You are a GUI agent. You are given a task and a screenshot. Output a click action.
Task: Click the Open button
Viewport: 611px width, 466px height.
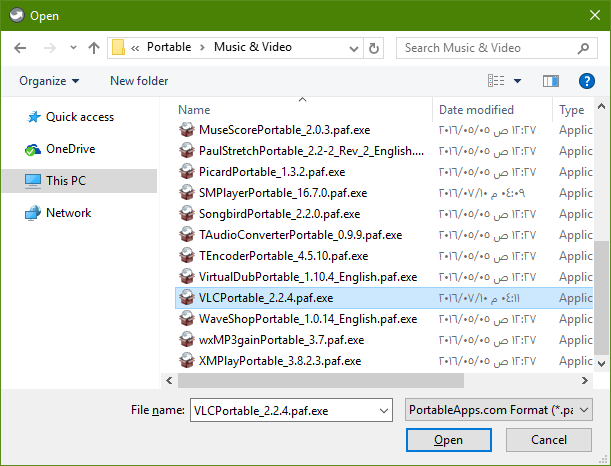[449, 440]
